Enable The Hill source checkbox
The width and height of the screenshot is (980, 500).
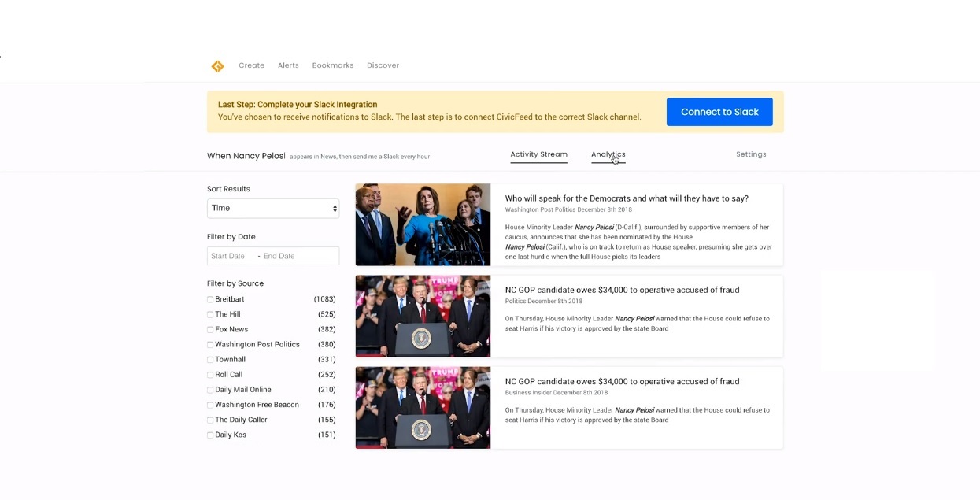pos(210,315)
